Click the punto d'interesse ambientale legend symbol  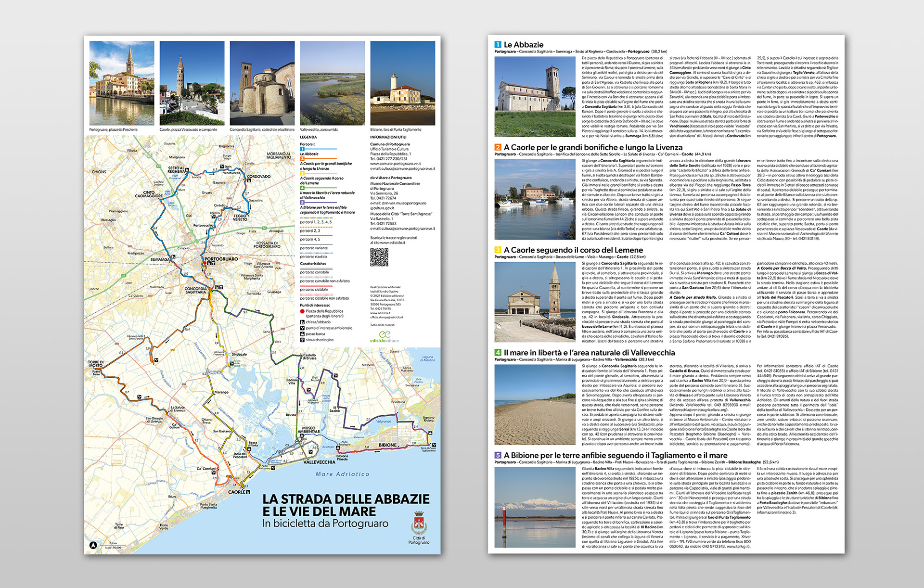302,328
